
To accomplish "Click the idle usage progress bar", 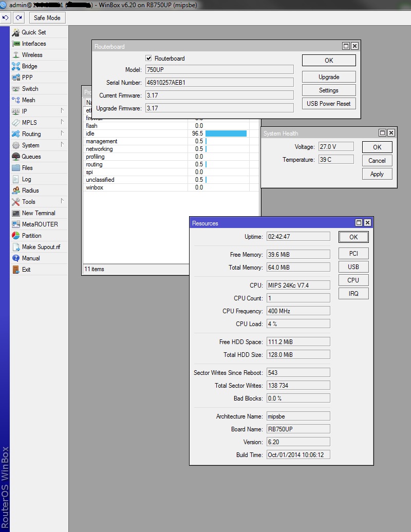I will tap(226, 134).
